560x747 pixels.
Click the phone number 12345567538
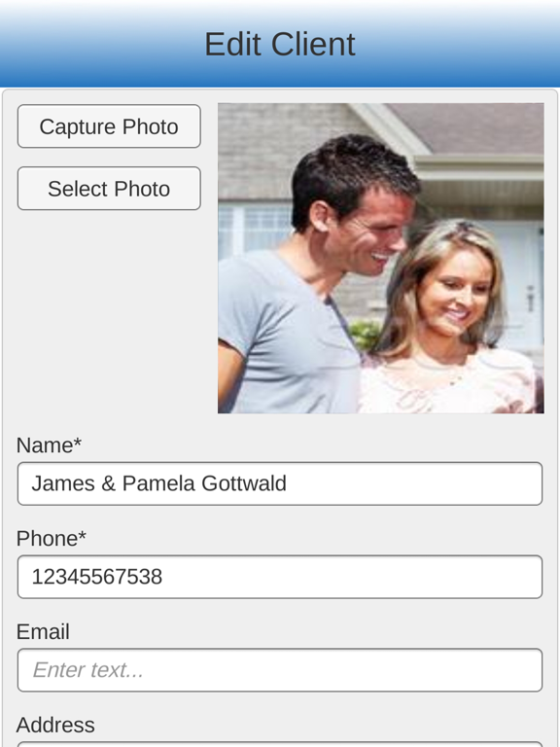point(97,577)
